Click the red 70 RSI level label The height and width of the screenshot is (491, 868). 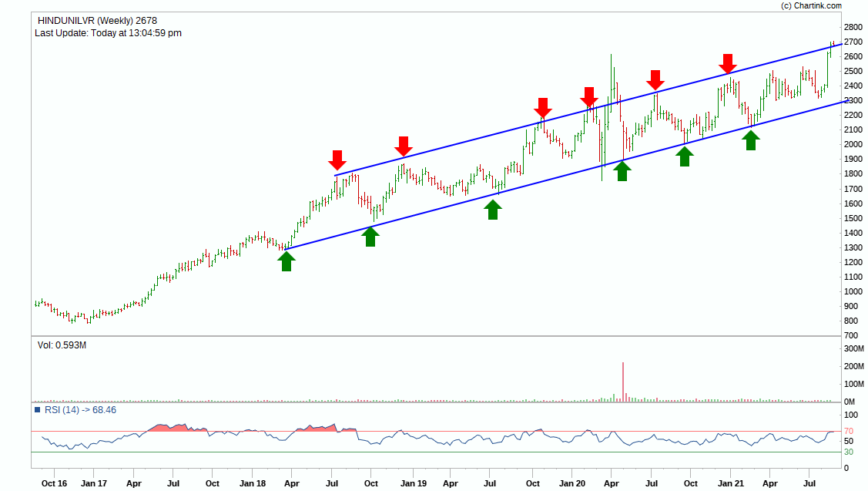tap(848, 431)
